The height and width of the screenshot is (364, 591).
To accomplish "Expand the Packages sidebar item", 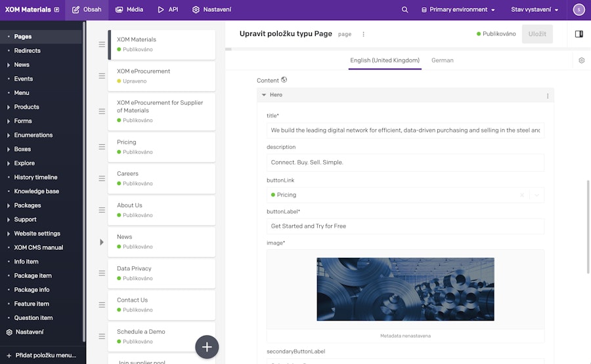I will pos(9,205).
